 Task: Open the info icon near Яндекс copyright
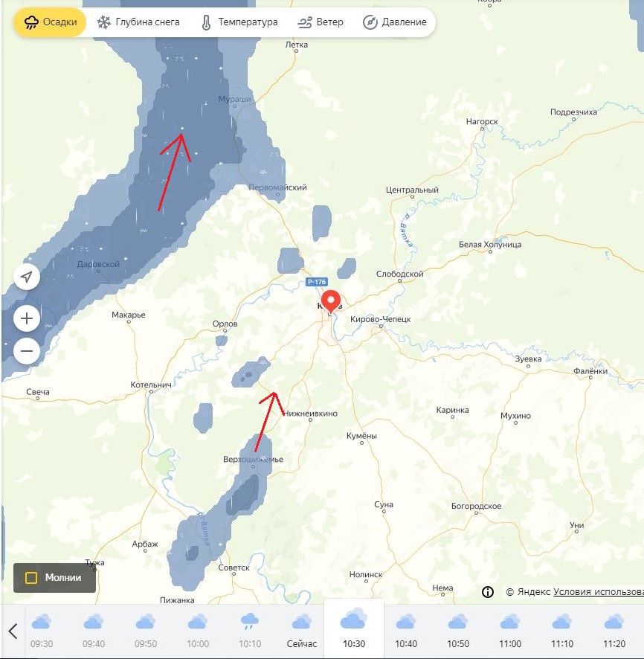pyautogui.click(x=488, y=592)
